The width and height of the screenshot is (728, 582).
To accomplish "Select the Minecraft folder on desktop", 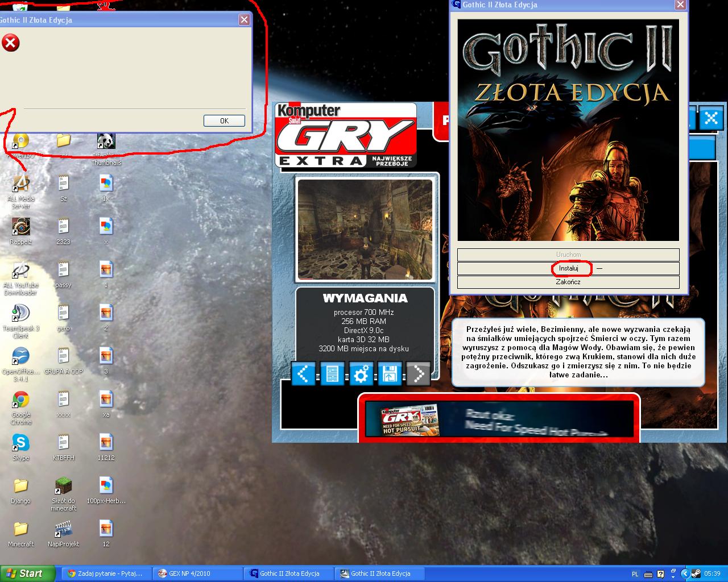I will [x=20, y=533].
